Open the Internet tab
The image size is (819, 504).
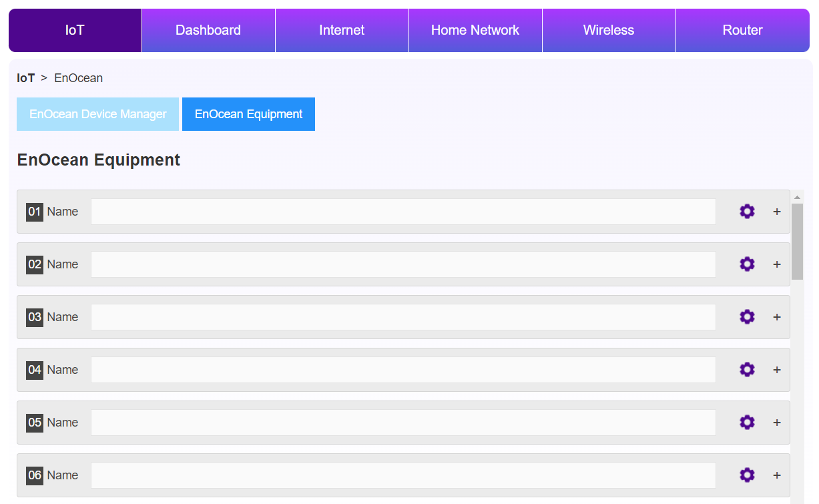coord(342,30)
